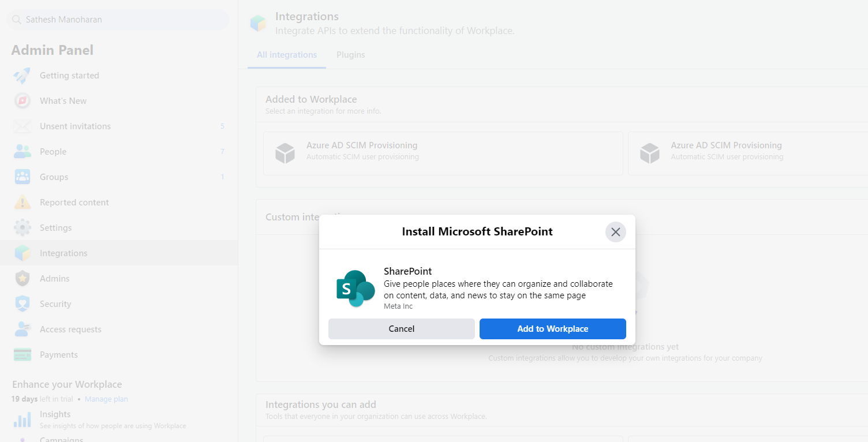Open What's New menu item
Screen dimensions: 868x442
point(119,101)
